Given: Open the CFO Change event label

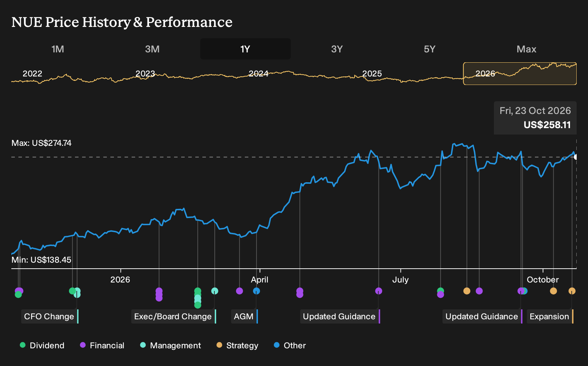Looking at the screenshot, I should 49,316.
